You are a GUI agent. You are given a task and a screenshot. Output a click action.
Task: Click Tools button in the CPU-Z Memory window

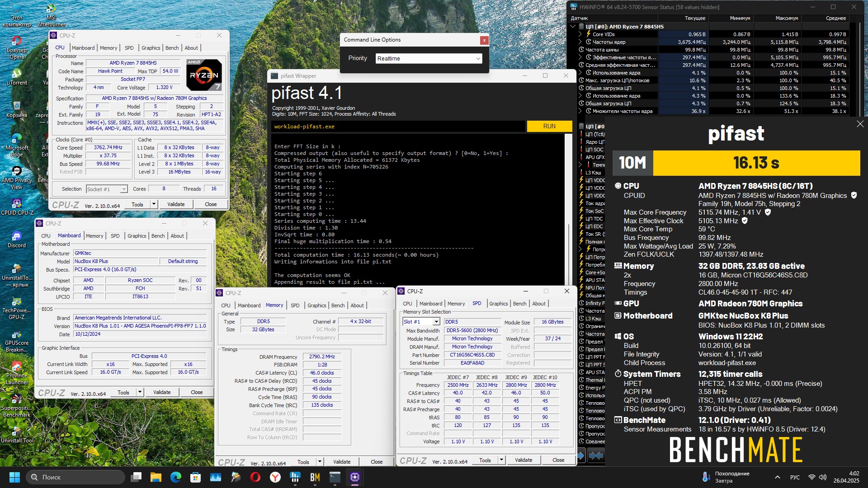(303, 462)
